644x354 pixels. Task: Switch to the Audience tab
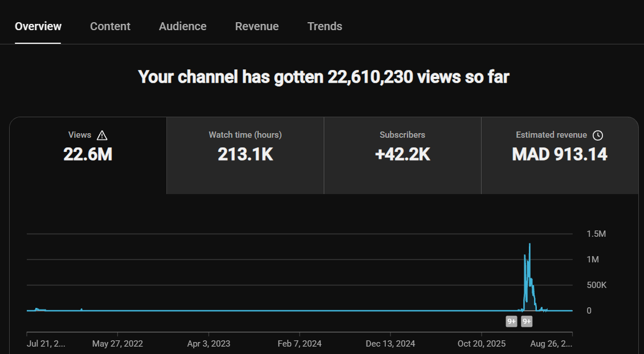tap(183, 26)
